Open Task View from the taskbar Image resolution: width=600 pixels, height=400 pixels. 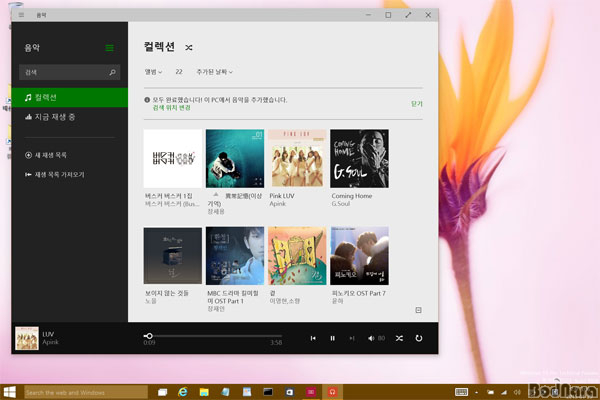pyautogui.click(x=162, y=392)
